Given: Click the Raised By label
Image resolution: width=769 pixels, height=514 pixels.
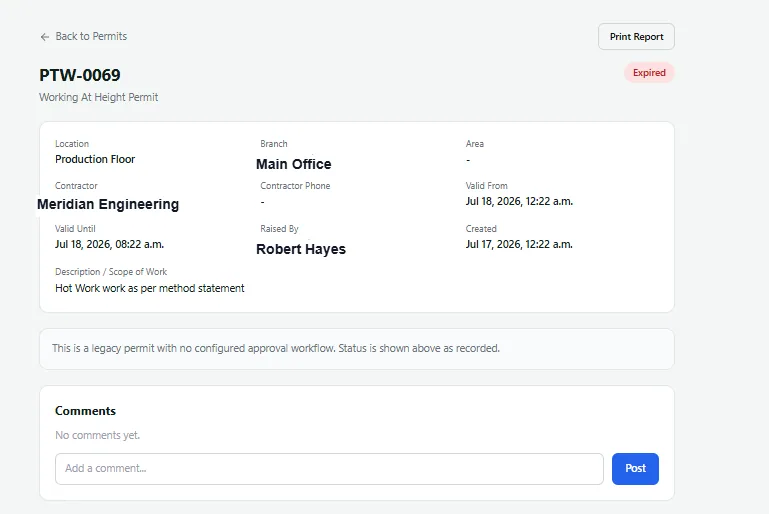Looking at the screenshot, I should [280, 229].
